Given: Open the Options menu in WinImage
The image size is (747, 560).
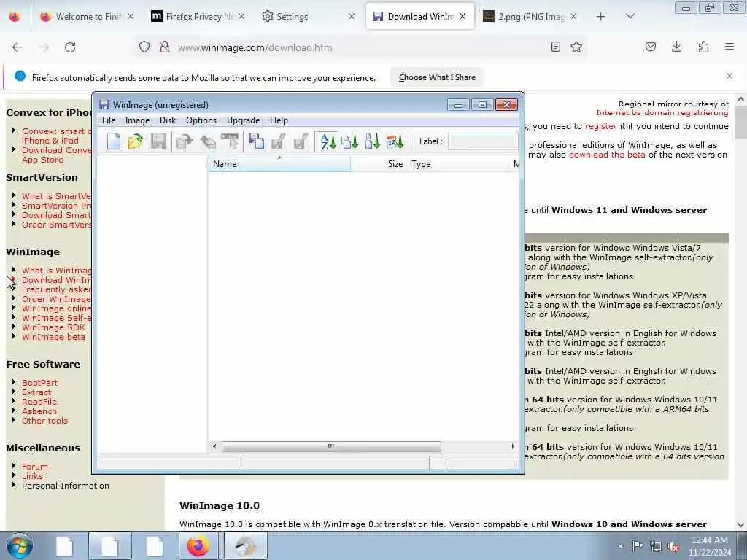Looking at the screenshot, I should [201, 120].
